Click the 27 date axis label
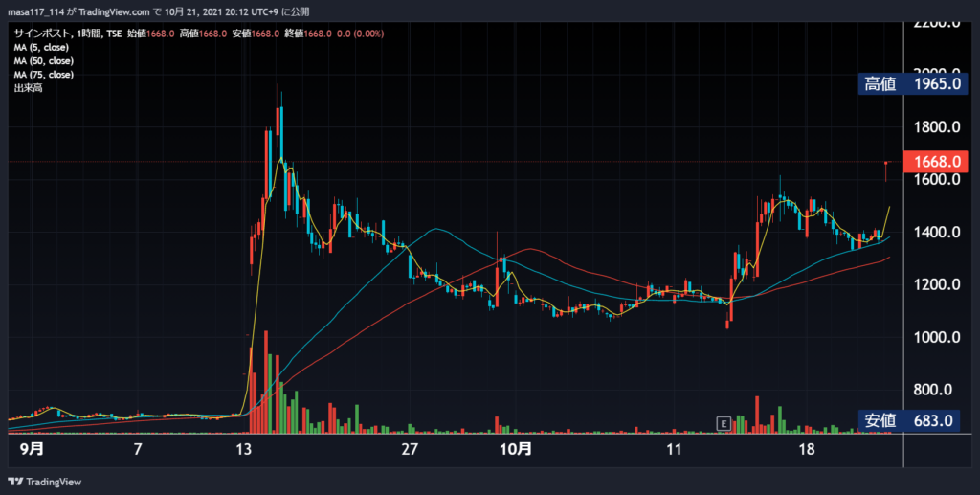Viewport: 980px width, 495px height. (x=410, y=449)
